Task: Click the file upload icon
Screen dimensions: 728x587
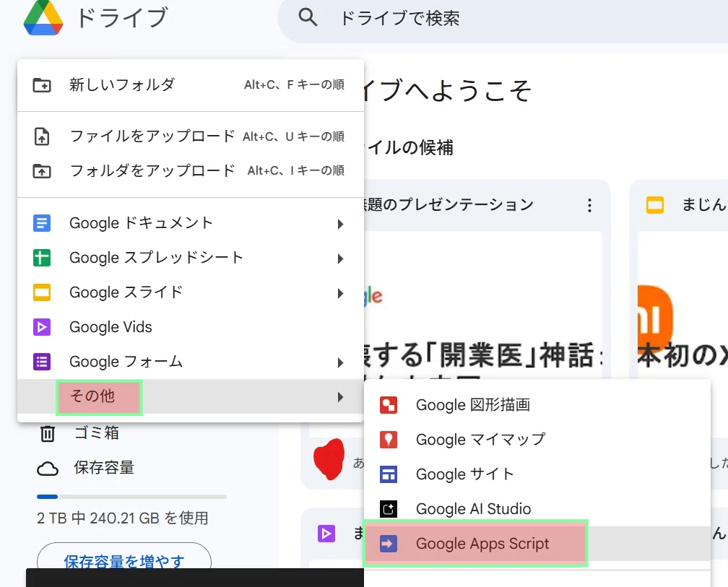Action: click(x=42, y=136)
